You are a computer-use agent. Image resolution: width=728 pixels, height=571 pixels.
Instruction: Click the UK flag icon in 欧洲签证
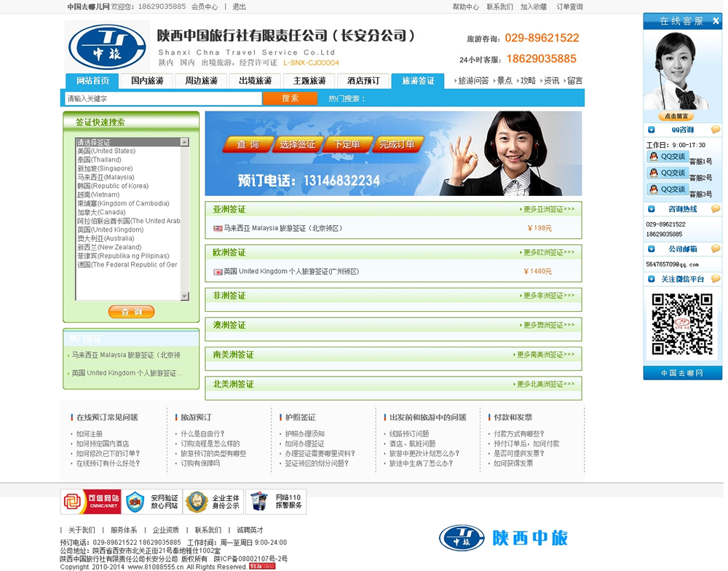218,272
